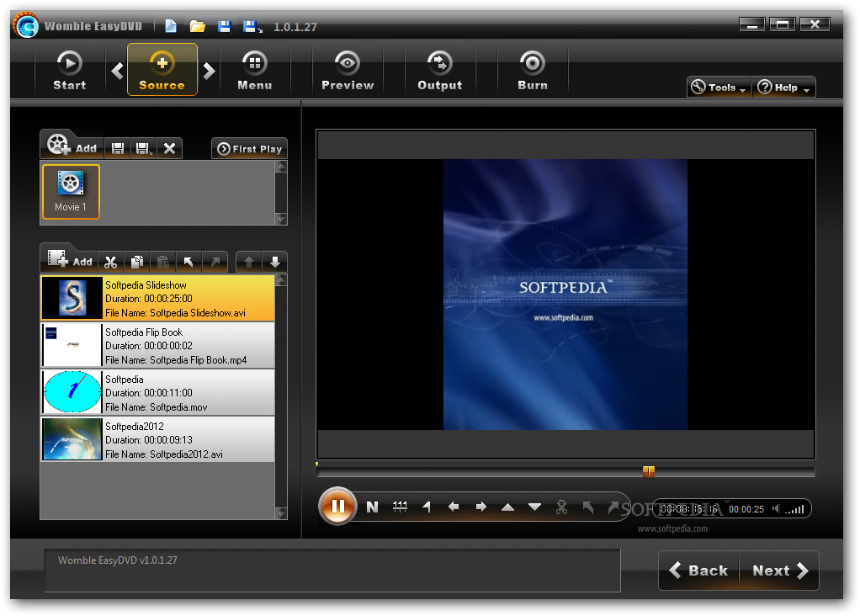The image size is (860, 616).
Task: Select the Softpedia.mov clip
Action: (158, 392)
